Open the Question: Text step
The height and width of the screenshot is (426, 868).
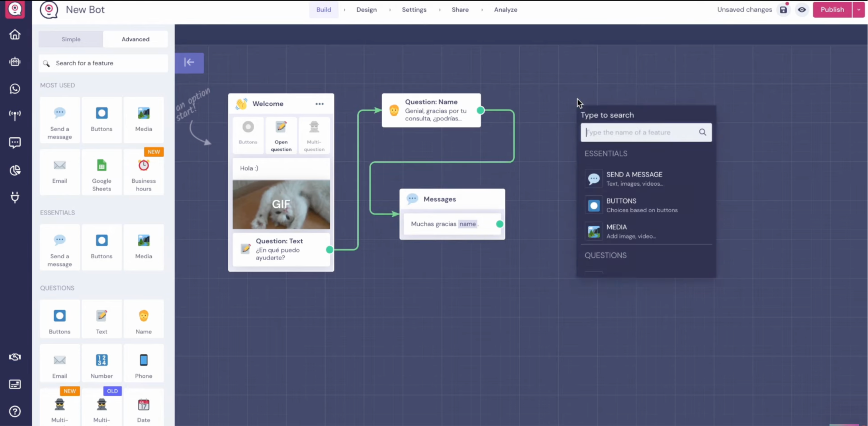pyautogui.click(x=281, y=249)
